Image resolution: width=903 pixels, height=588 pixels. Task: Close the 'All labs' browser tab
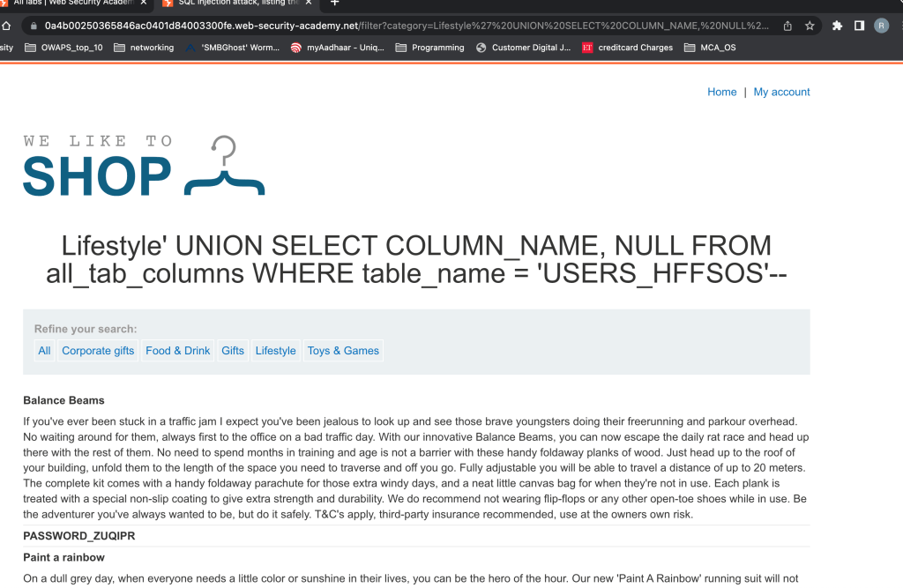(144, 4)
